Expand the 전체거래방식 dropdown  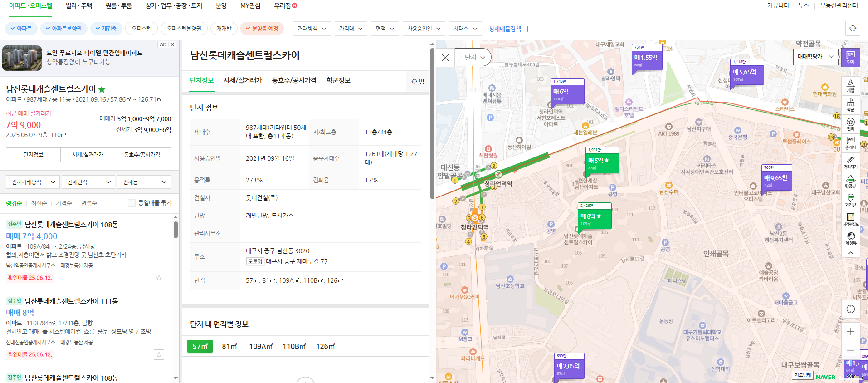pyautogui.click(x=33, y=182)
